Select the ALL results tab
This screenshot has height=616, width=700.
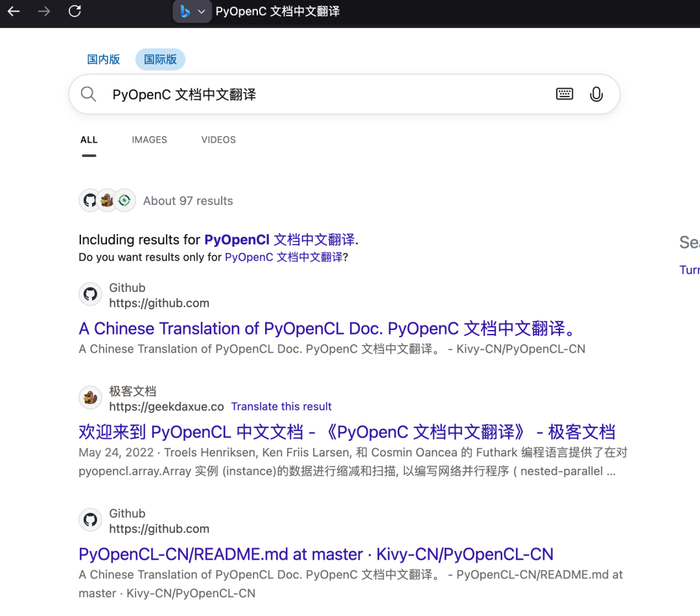[x=89, y=140]
